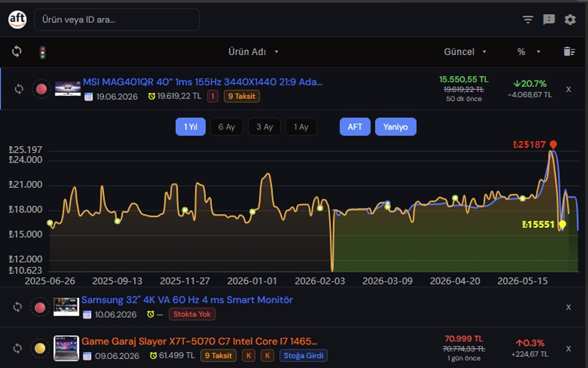Click the 2026-05-15 date axis label
Image resolution: width=588 pixels, height=368 pixels.
[523, 281]
